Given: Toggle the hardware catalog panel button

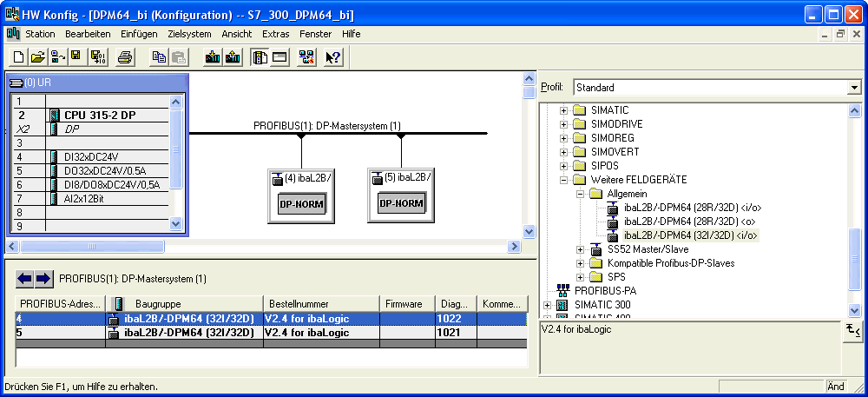Looking at the screenshot, I should [260, 57].
